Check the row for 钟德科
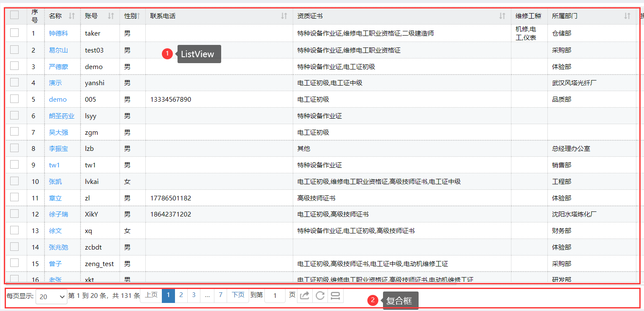Image resolution: width=644 pixels, height=311 pixels. tap(14, 33)
